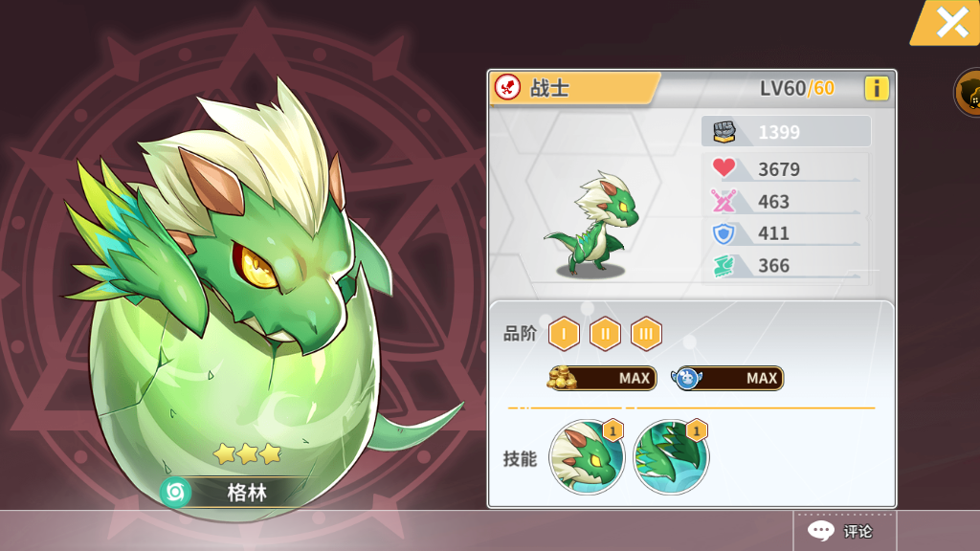Open the yellow info button
The height and width of the screenshot is (551, 980).
[877, 89]
